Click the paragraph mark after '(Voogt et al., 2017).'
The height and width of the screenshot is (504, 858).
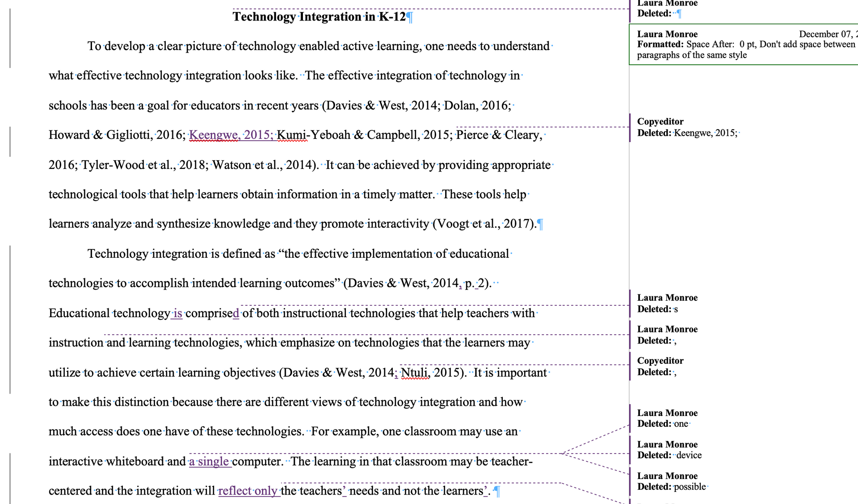pyautogui.click(x=540, y=224)
